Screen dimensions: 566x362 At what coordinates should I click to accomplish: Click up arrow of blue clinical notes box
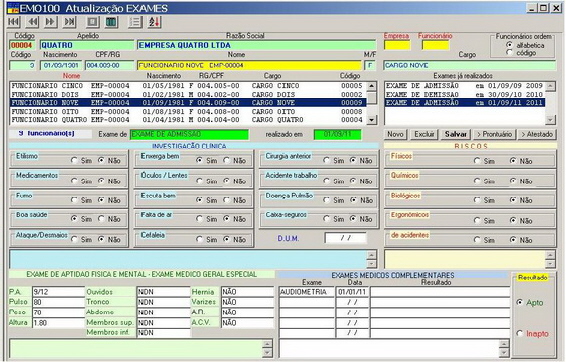(x=371, y=255)
